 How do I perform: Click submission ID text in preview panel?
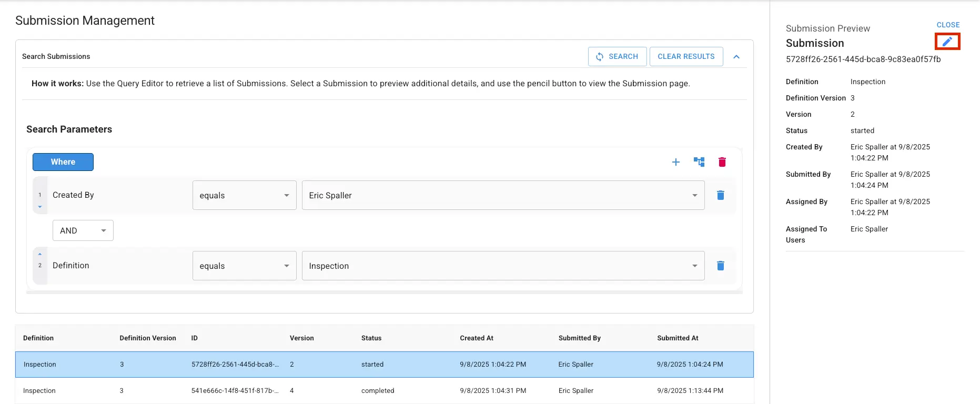click(863, 59)
